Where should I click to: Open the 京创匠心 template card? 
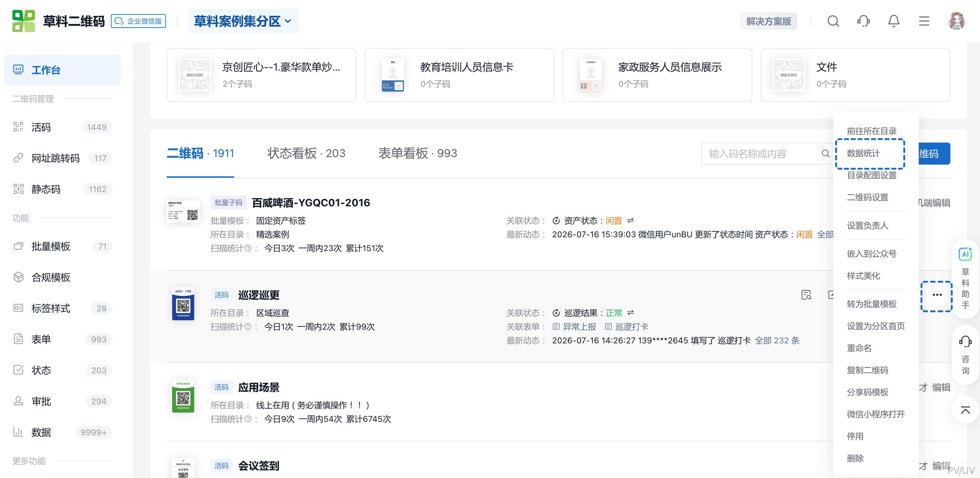click(261, 75)
